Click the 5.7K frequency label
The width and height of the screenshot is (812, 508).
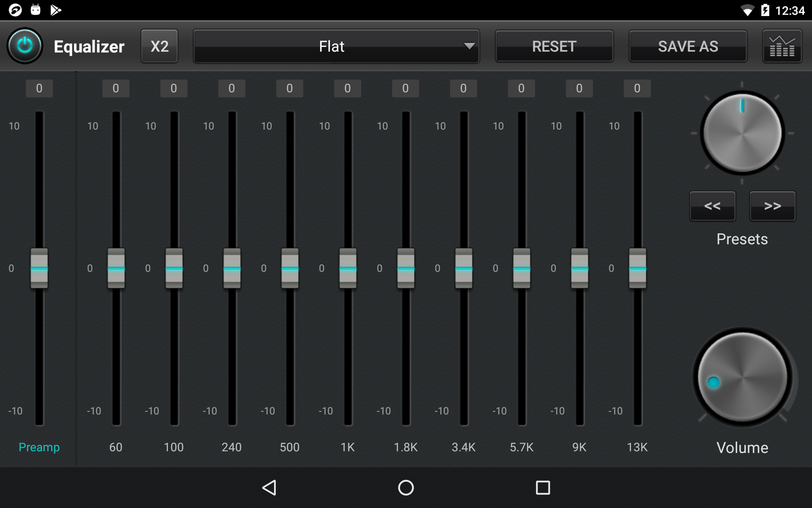[521, 447]
